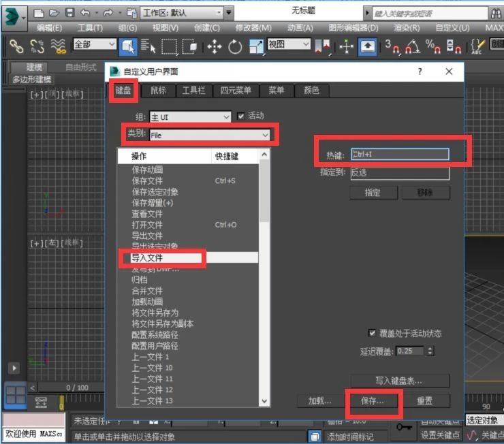The image size is (504, 444).
Task: Select 打开文件 action row
Action: [x=188, y=225]
